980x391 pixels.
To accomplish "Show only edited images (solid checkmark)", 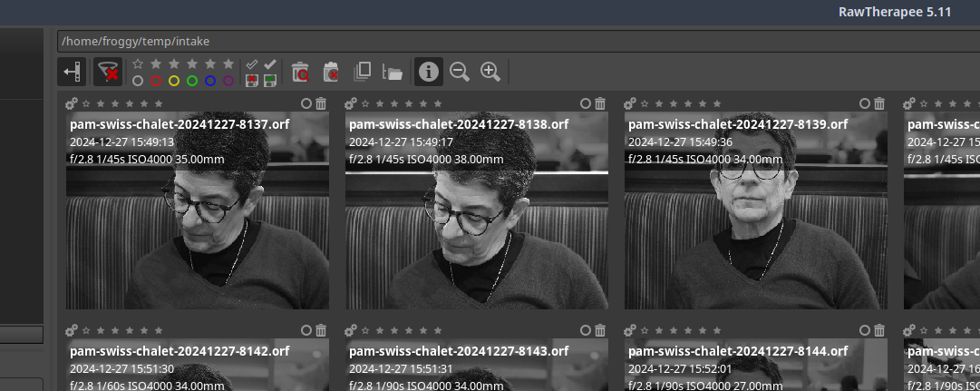I will (x=269, y=64).
